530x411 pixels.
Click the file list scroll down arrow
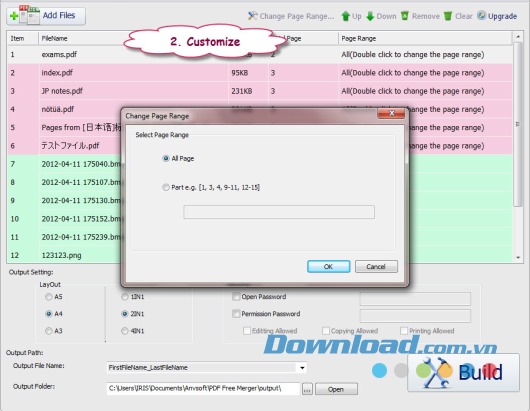517,258
